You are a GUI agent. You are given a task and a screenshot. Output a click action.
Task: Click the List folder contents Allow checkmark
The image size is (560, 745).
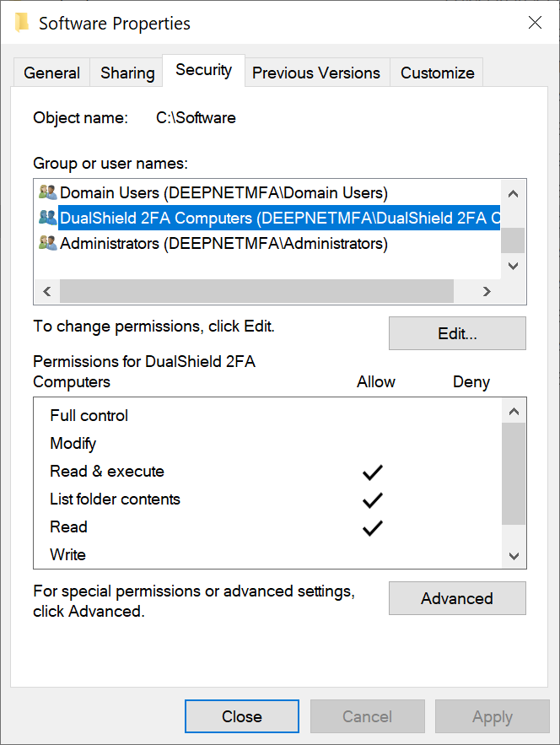point(372,500)
